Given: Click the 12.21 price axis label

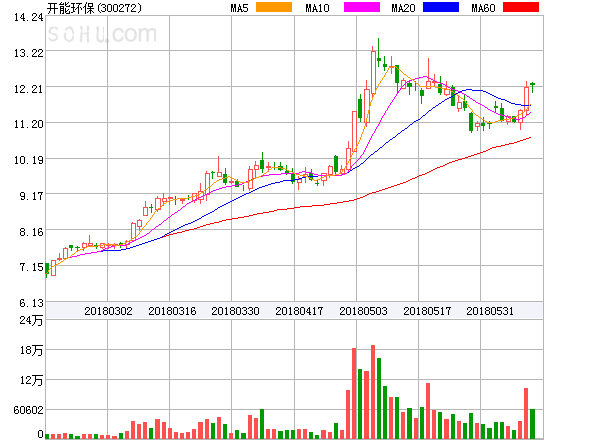Looking at the screenshot, I should tap(29, 89).
